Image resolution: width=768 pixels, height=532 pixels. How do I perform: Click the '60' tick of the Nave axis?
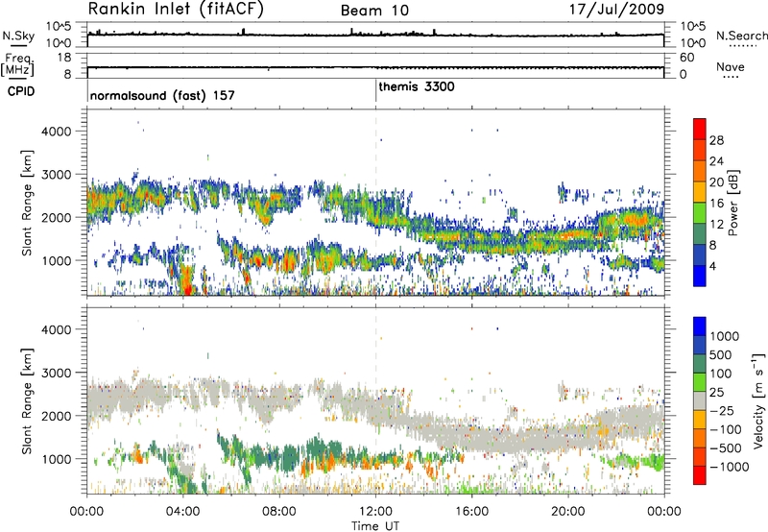tap(686, 58)
